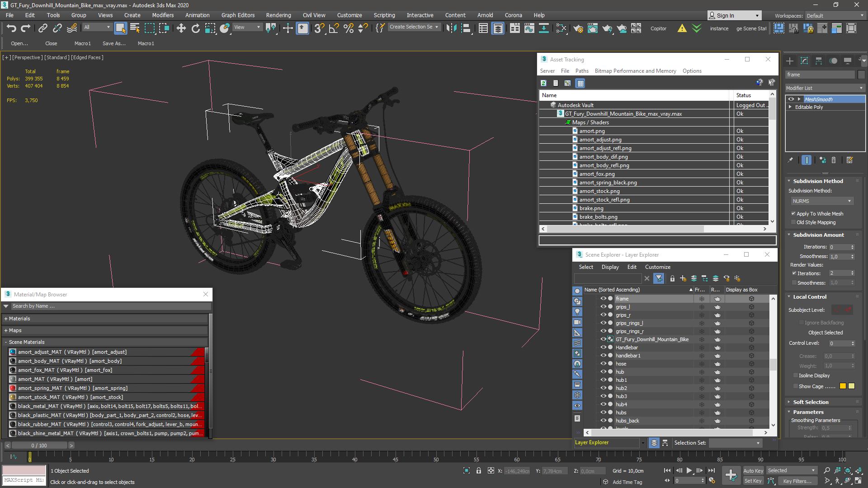Expand the Editable Poly stack entry
Viewport: 868px width, 488px height.
[790, 107]
